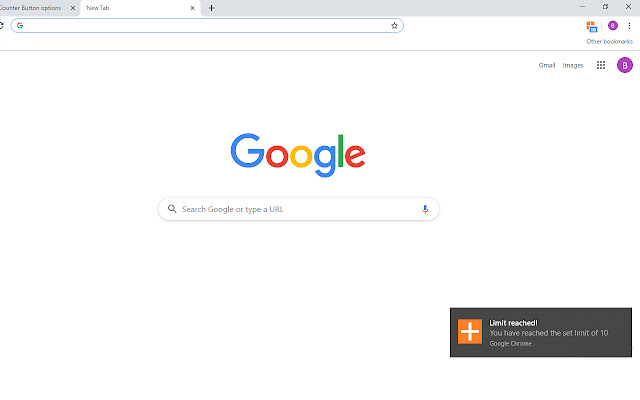Click the magnifier icon in search box
The image size is (640, 400).
[172, 209]
